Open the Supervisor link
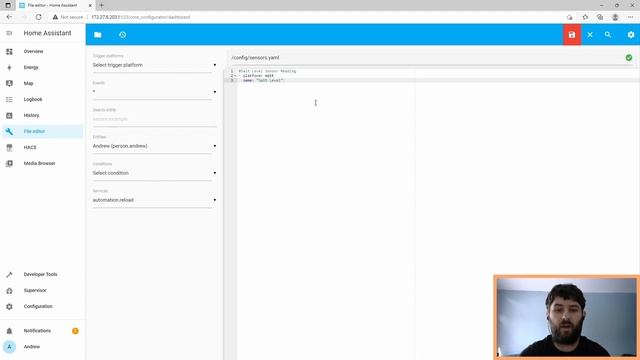The height and width of the screenshot is (360, 640). pos(35,291)
